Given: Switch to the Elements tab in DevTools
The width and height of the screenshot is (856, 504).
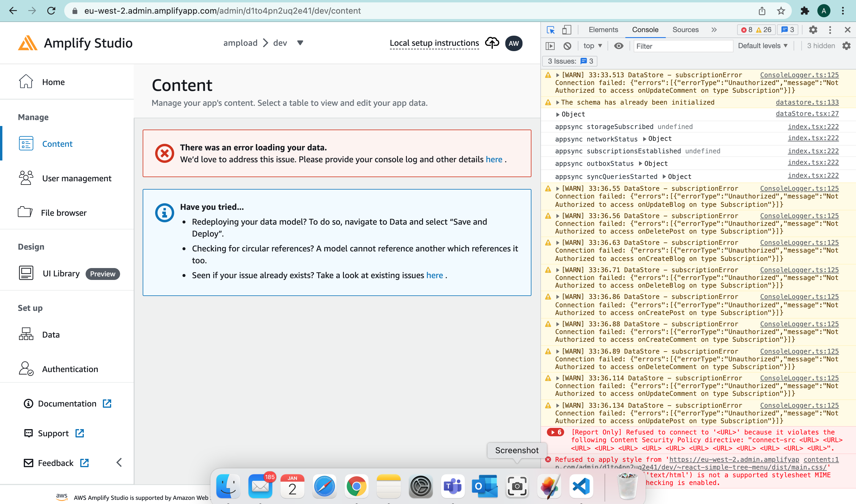Looking at the screenshot, I should (603, 30).
